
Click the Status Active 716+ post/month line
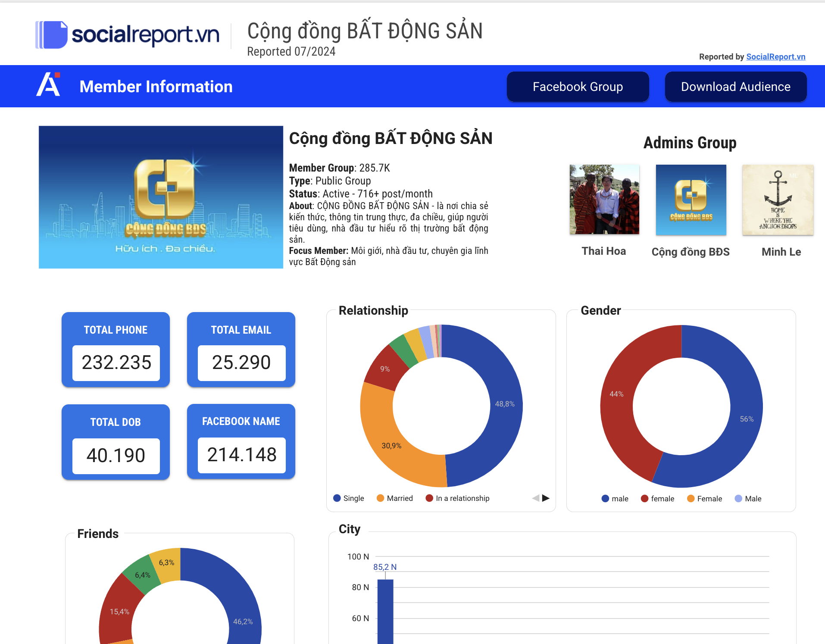click(x=361, y=194)
